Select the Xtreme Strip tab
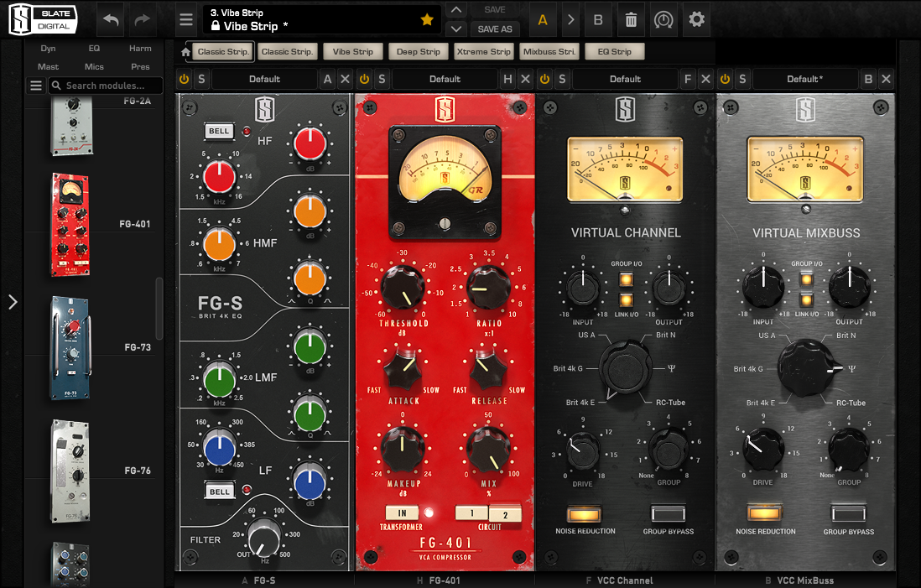Viewport: 921px width, 588px height. [484, 52]
